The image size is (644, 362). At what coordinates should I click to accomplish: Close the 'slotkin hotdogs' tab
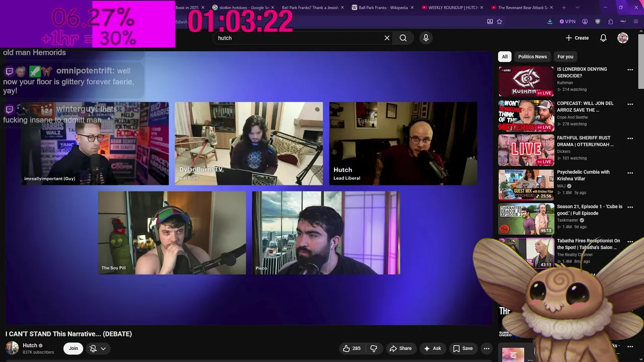click(273, 8)
